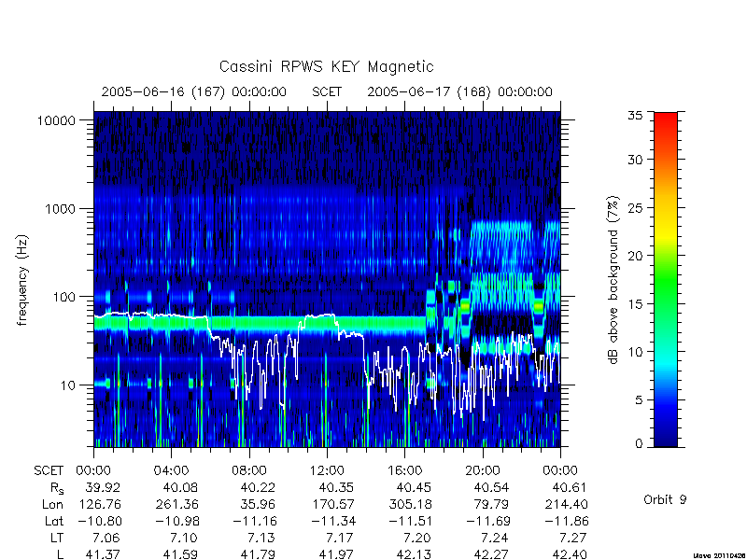The image size is (747, 560).
Task: Click the Rs value 40.61
Action: pyautogui.click(x=570, y=487)
